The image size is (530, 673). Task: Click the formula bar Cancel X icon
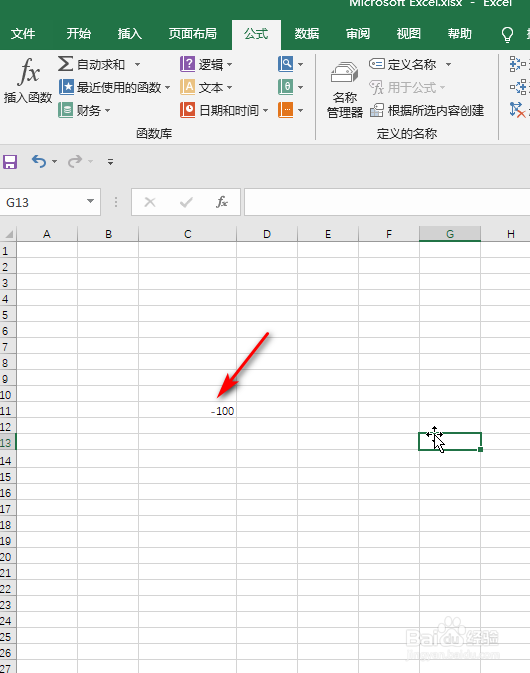click(150, 202)
